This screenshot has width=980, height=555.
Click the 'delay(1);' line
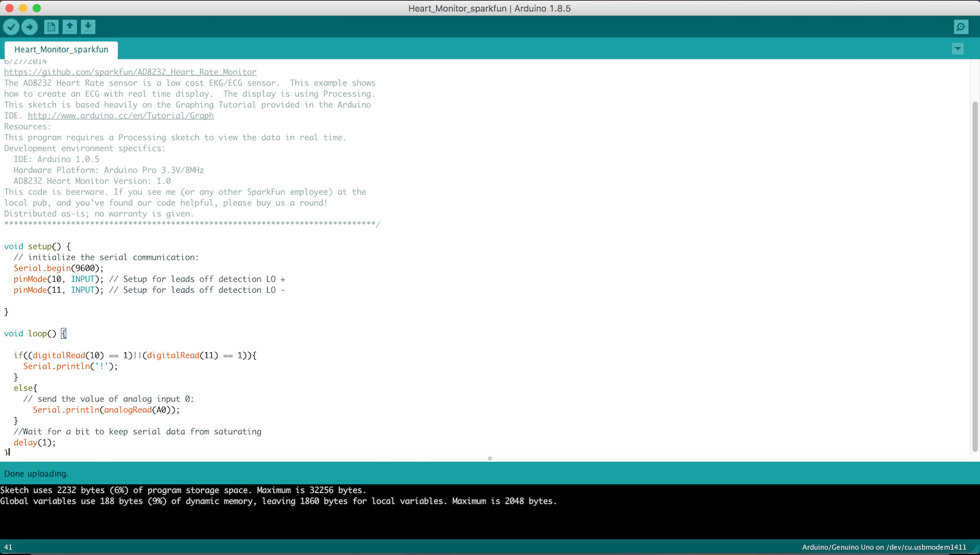35,443
